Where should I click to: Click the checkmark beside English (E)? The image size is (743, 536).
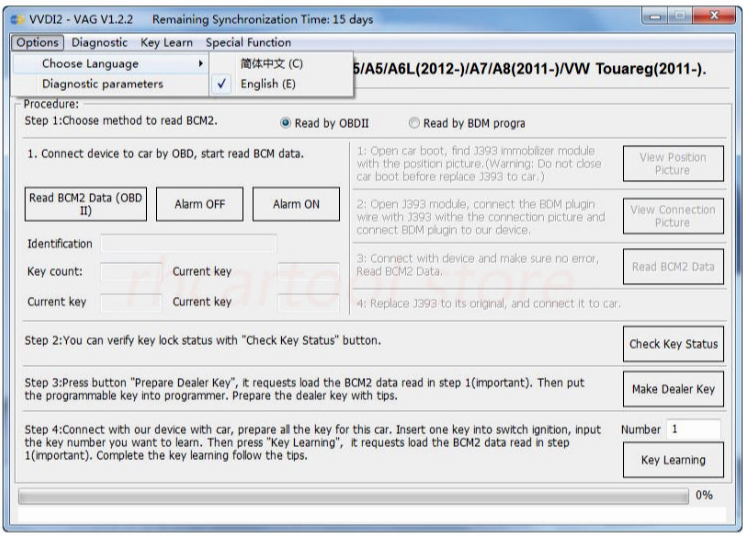(x=221, y=84)
